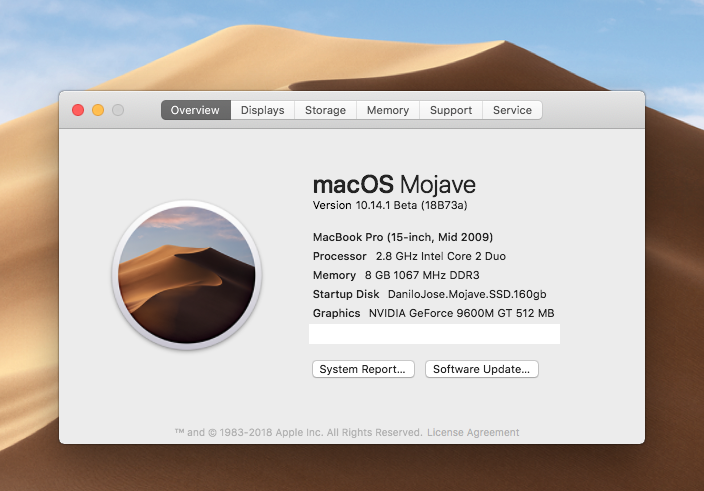Open the Support tab
704x491 pixels.
(x=451, y=110)
